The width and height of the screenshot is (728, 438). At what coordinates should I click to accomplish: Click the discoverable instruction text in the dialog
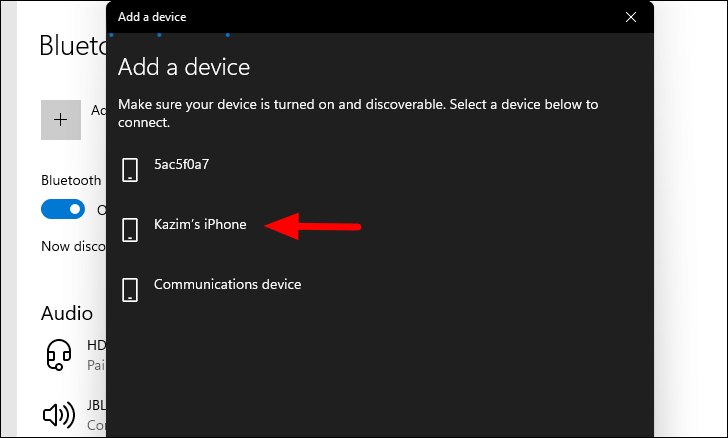358,113
